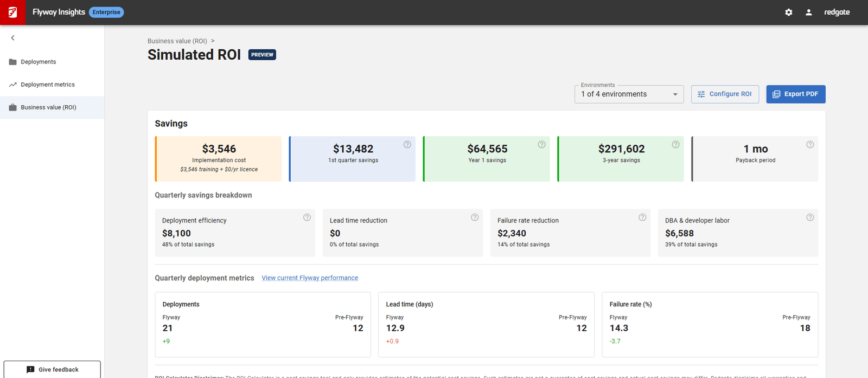Screen dimensions: 868x378
Task: Select Business value (ROI) sidebar item
Action: coord(52,107)
